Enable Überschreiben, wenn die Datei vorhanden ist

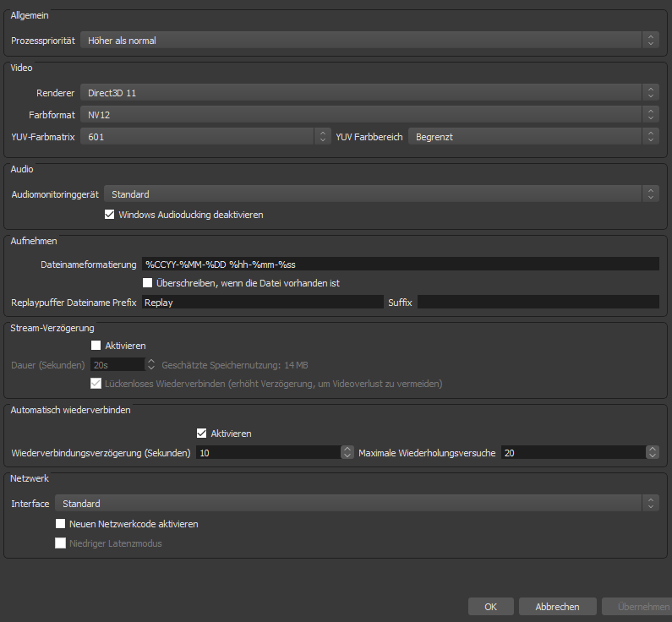tap(148, 283)
